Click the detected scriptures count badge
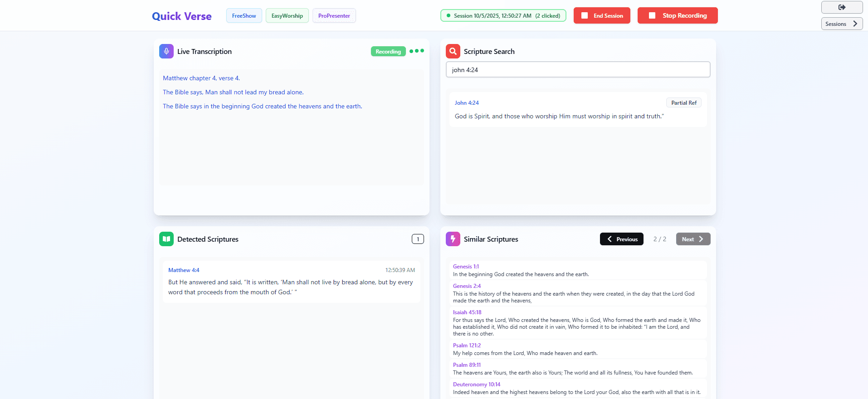868x399 pixels. (x=418, y=239)
